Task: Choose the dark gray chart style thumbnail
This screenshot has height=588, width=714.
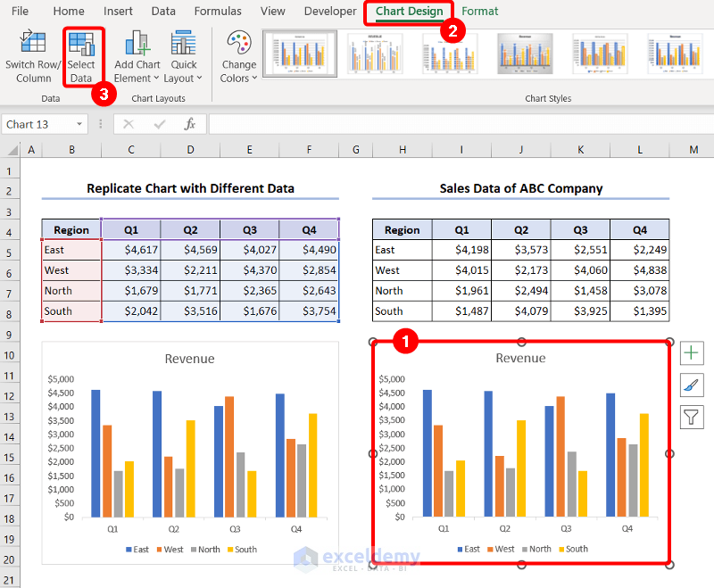Action: (525, 54)
